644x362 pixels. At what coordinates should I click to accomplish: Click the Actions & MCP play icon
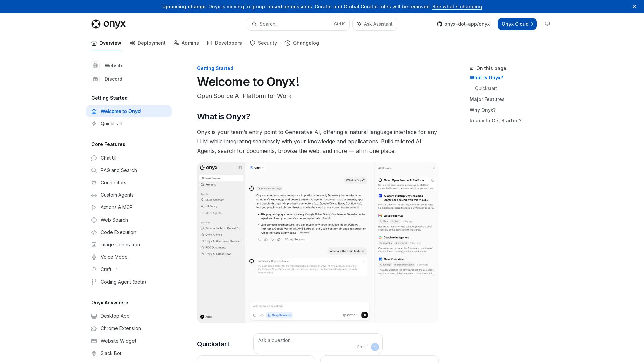pyautogui.click(x=94, y=207)
